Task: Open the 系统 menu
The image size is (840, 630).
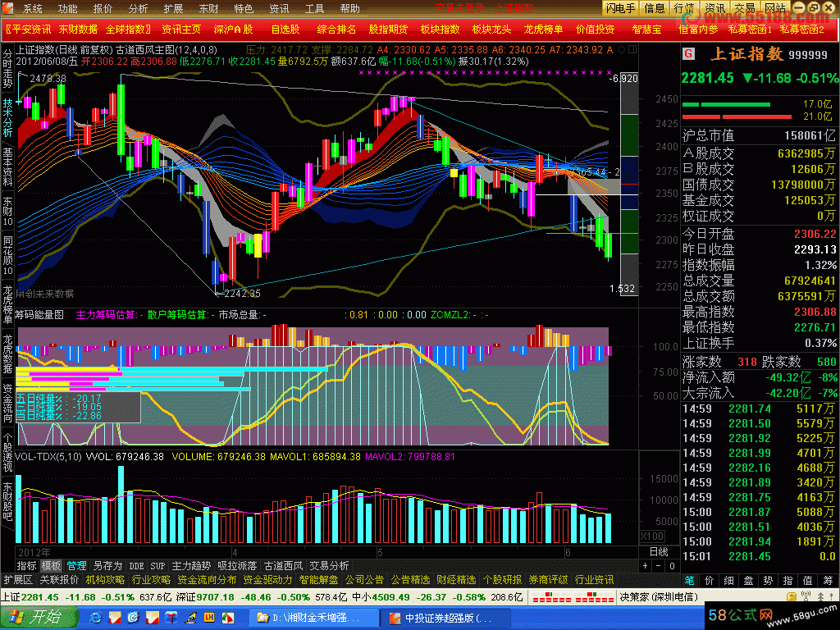Action: (x=33, y=8)
